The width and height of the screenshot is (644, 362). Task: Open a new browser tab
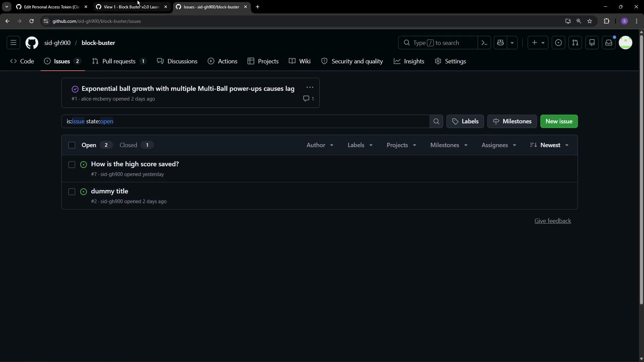point(258,7)
